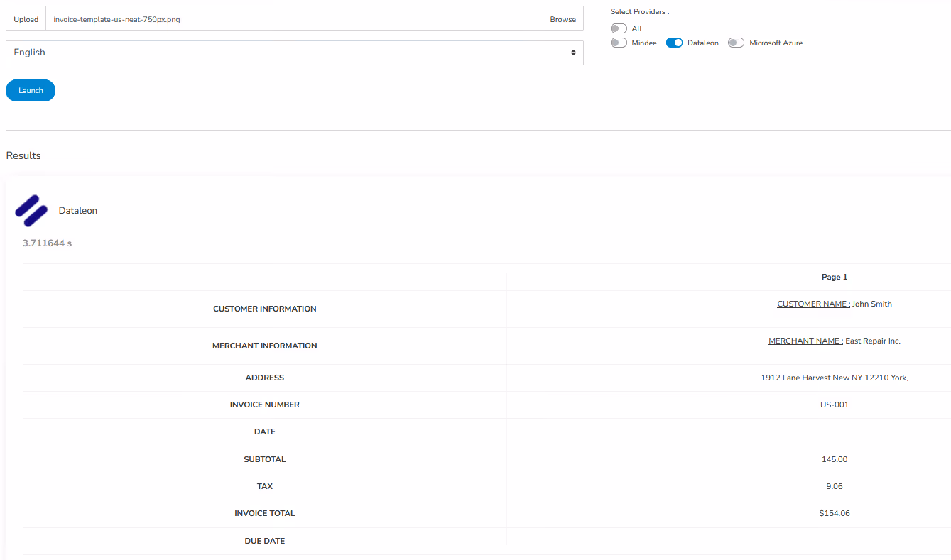The height and width of the screenshot is (560, 951).
Task: Select the Page 1 column header
Action: point(835,277)
